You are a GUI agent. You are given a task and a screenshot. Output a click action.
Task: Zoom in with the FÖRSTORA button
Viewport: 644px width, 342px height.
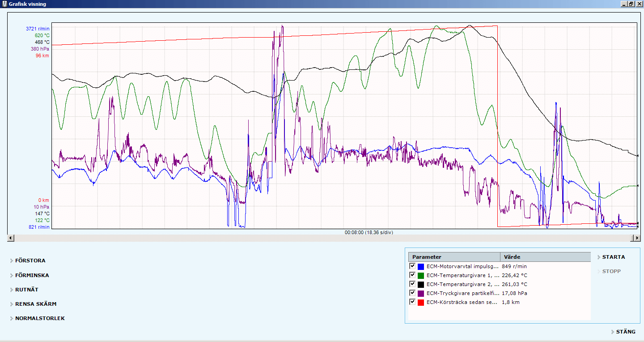(x=30, y=261)
